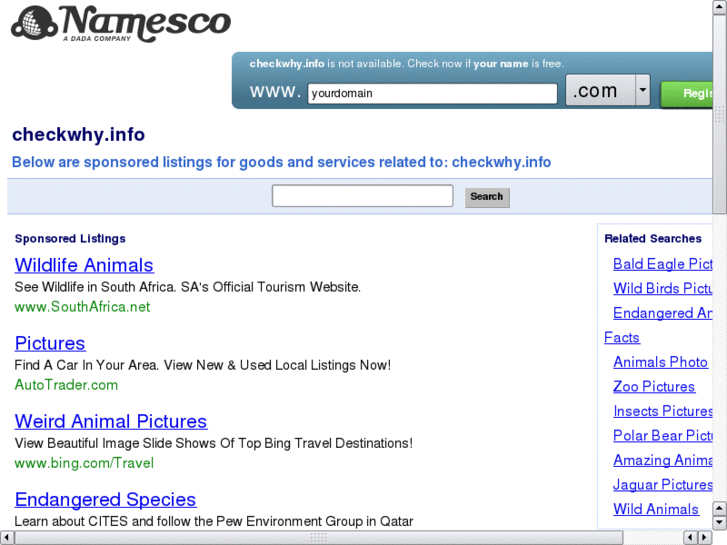Click 'View Beautiful Image Slide Shows' description

(213, 443)
